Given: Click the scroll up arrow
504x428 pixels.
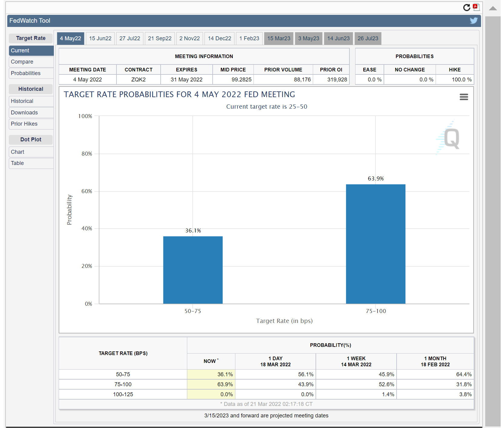Looking at the screenshot, I should [x=493, y=8].
